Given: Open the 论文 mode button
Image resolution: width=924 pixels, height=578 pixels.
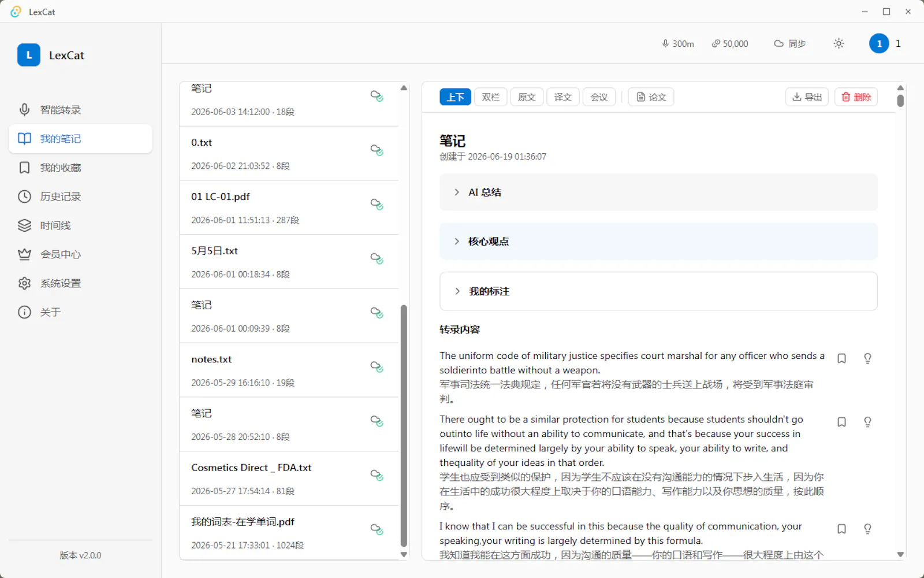Looking at the screenshot, I should (651, 97).
